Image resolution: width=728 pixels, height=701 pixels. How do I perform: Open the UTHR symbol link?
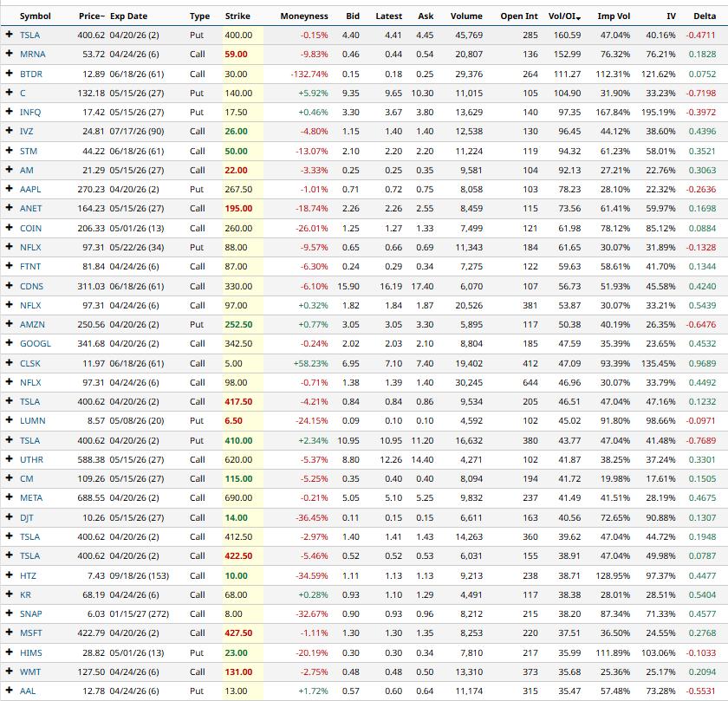(31, 459)
